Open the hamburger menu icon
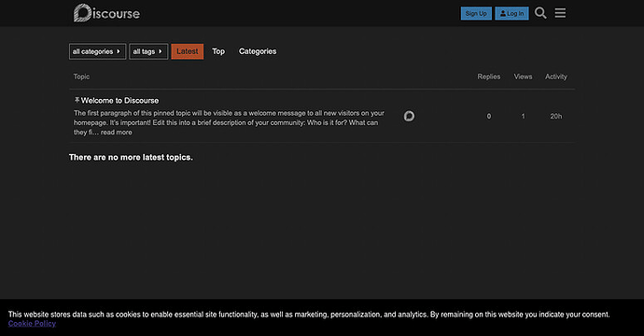This screenshot has width=644, height=336. point(560,13)
